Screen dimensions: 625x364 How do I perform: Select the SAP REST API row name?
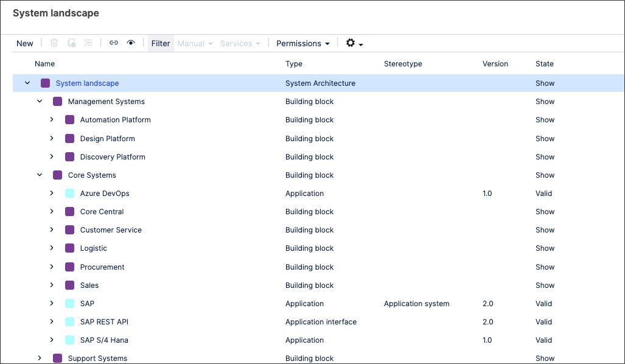click(105, 322)
